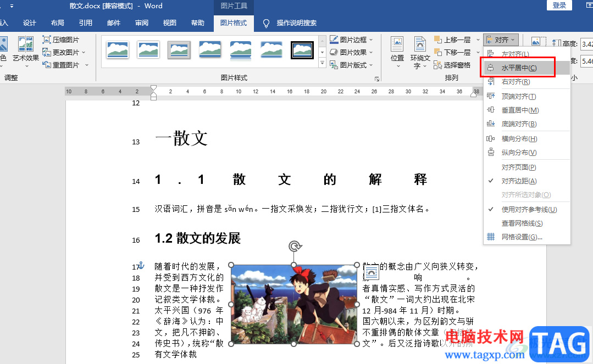Click the 操作说明搜索 search box
This screenshot has height=364, width=593.
tap(297, 23)
